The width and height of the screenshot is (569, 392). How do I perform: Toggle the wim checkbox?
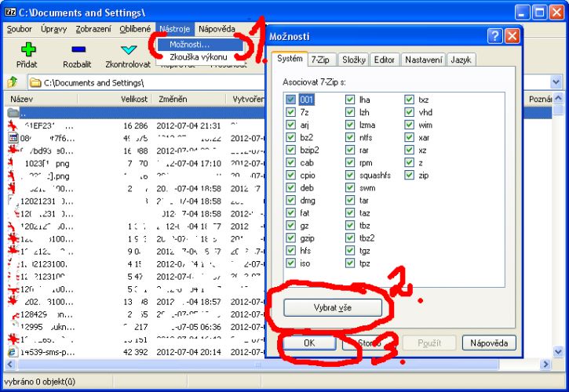click(x=410, y=125)
